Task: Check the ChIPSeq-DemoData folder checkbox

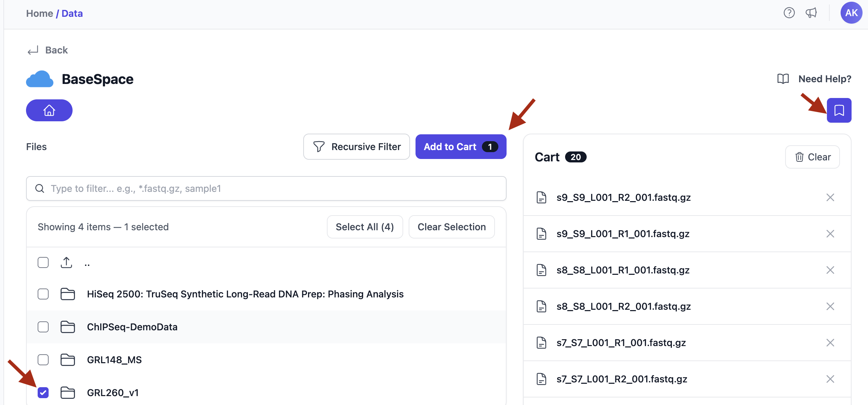Action: (x=43, y=327)
